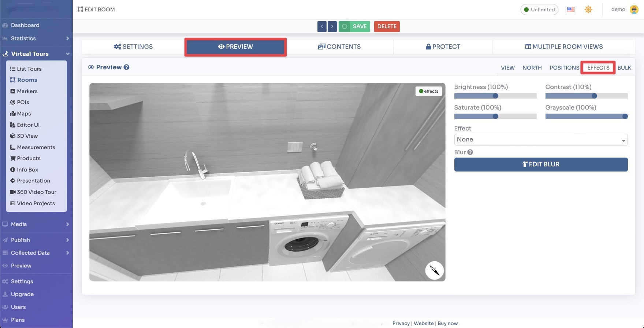Select the POSITIONS sub-tab

pyautogui.click(x=564, y=68)
